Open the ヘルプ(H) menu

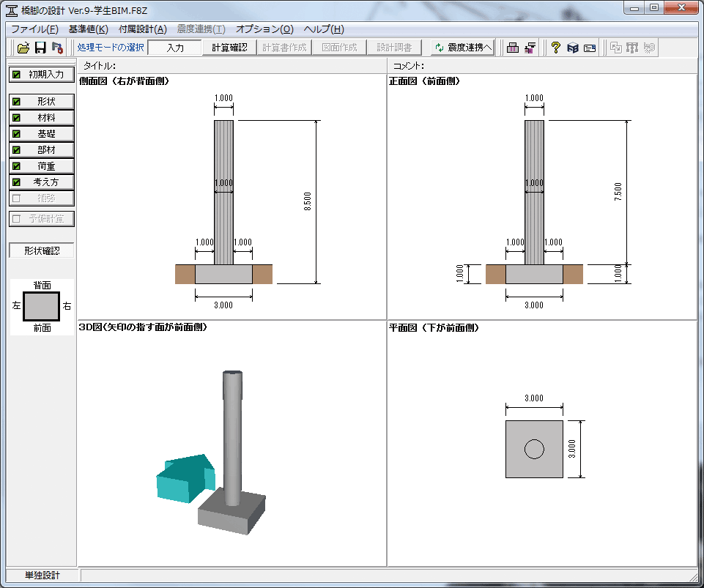point(324,29)
